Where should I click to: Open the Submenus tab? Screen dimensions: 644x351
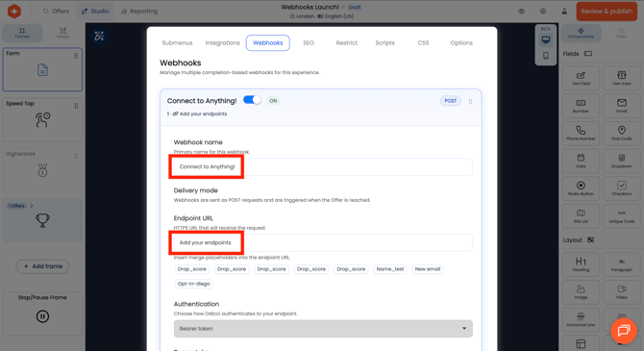coord(177,42)
